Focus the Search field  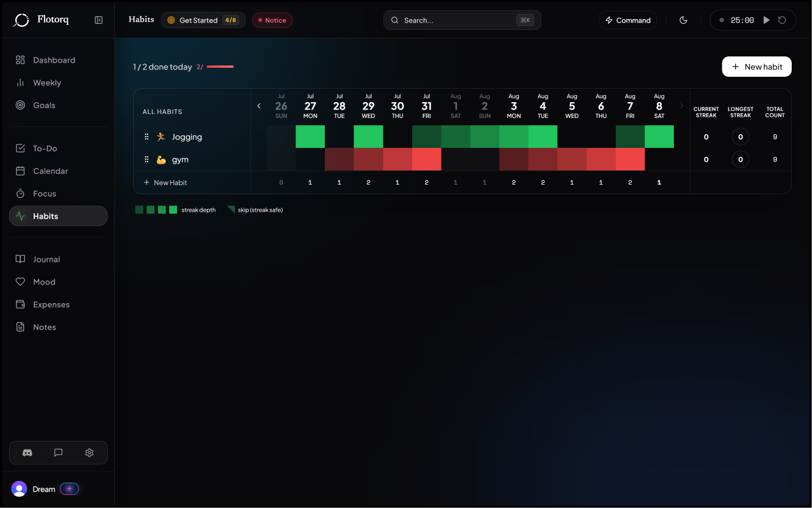(462, 20)
